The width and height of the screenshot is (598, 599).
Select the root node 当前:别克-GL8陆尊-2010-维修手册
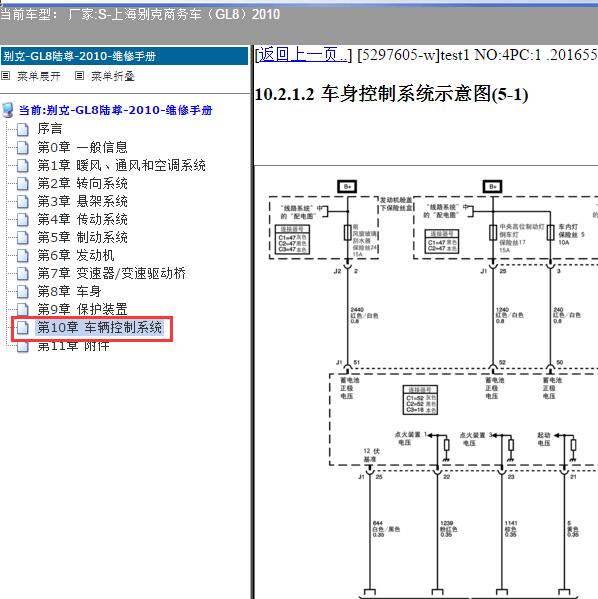click(115, 110)
